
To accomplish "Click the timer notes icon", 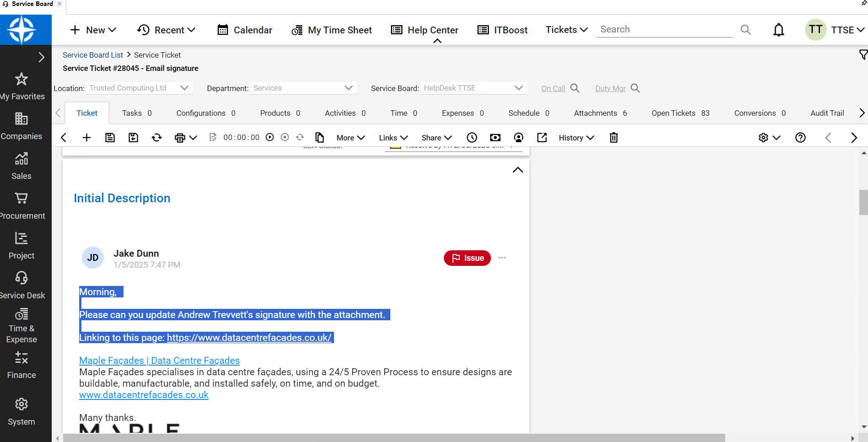I will pyautogui.click(x=213, y=137).
